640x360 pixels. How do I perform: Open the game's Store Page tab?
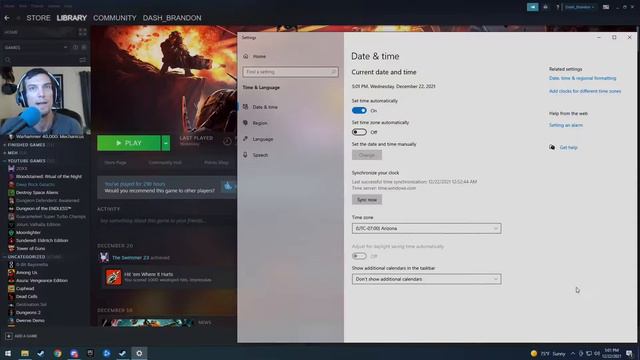pyautogui.click(x=115, y=162)
